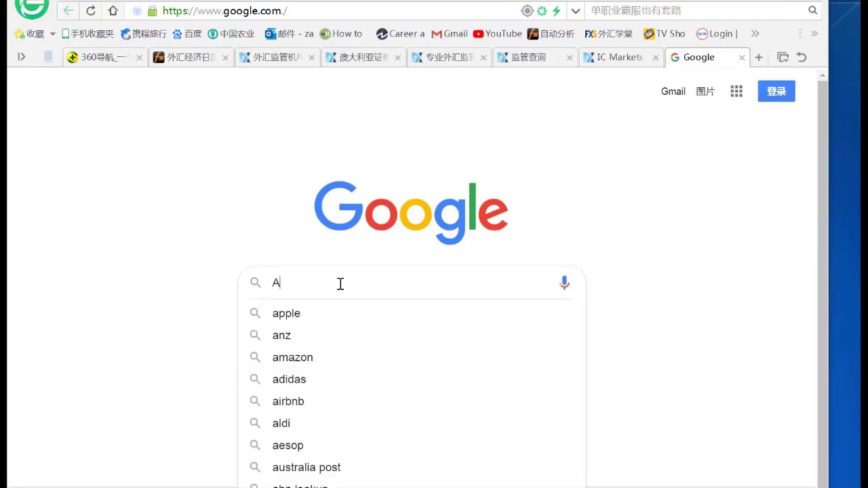The width and height of the screenshot is (868, 488).
Task: Open 中国农业 bookmark
Action: (231, 34)
